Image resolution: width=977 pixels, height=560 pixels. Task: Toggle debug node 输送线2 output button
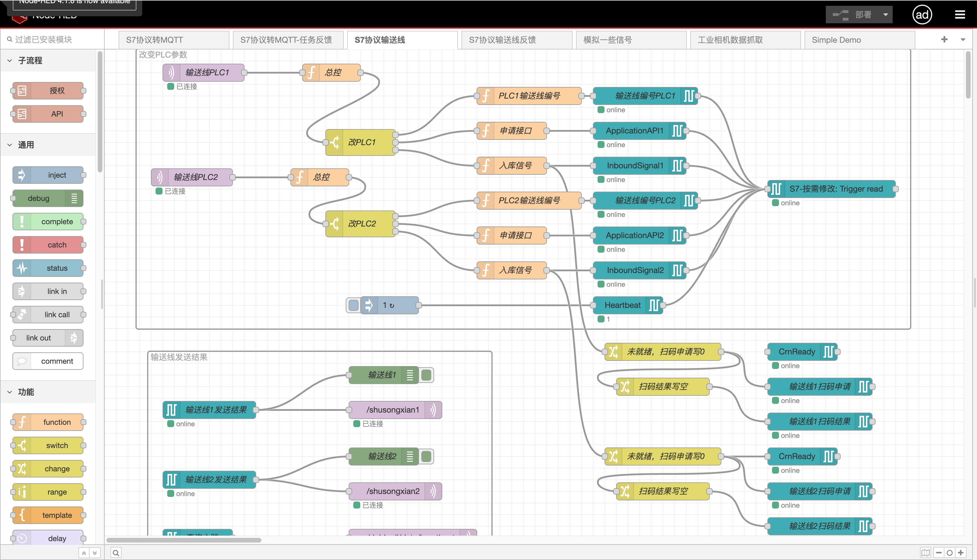[426, 456]
